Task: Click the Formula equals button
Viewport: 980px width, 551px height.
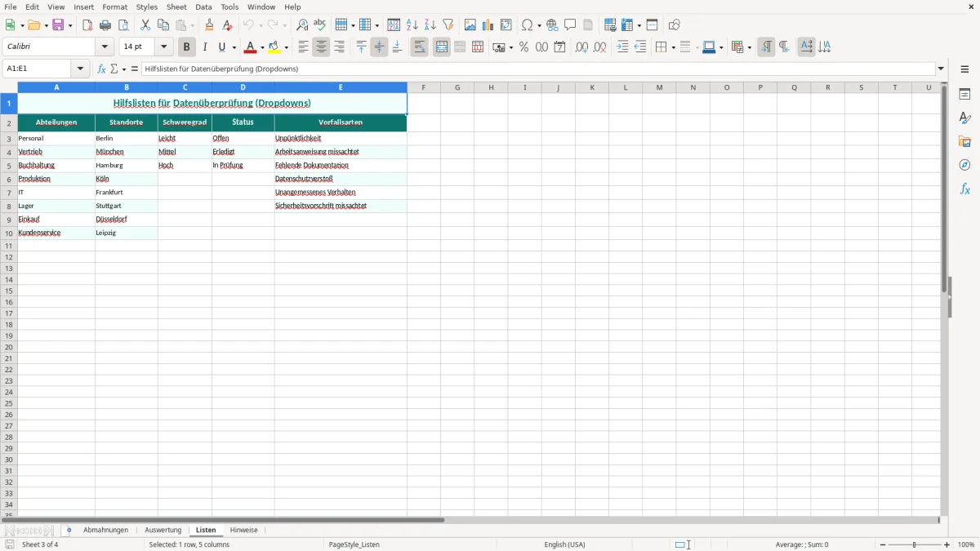Action: (135, 69)
